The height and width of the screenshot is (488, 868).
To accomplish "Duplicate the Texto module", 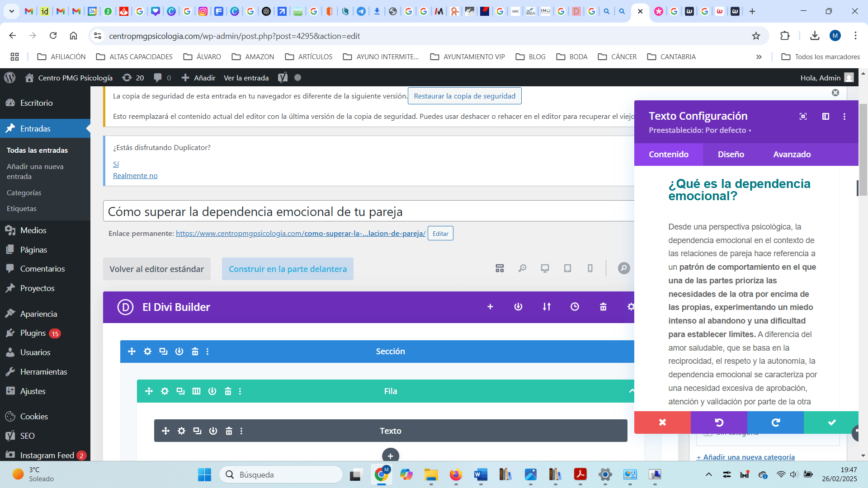I will pos(197,431).
